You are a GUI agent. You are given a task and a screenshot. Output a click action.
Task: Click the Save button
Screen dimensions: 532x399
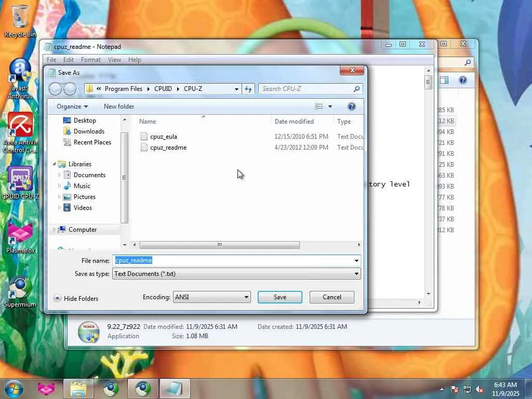click(280, 297)
